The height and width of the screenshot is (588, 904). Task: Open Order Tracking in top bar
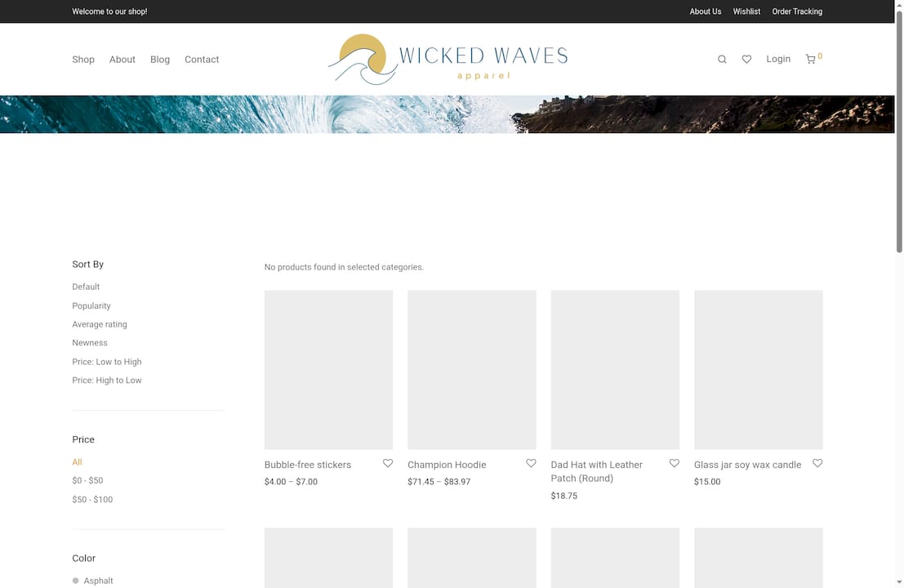click(796, 11)
